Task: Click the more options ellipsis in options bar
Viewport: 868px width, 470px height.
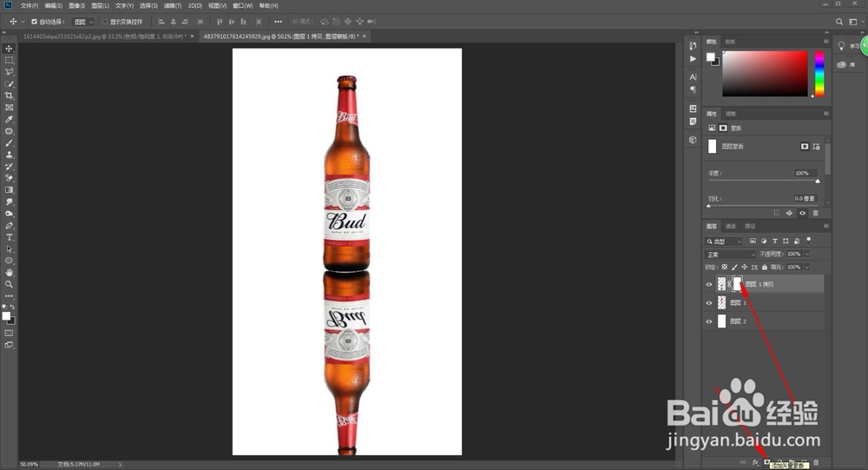Action: coord(278,22)
